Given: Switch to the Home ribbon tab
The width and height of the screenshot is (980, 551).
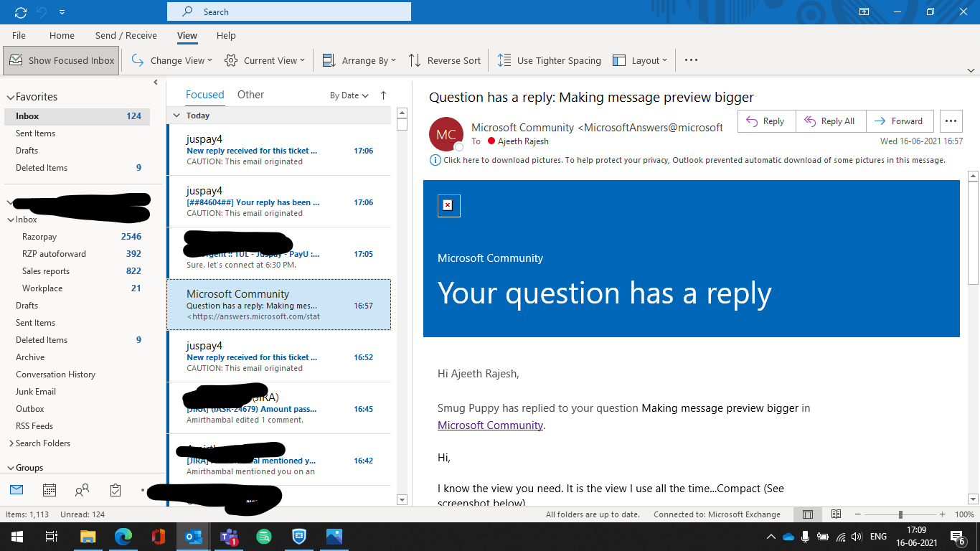Looking at the screenshot, I should (62, 35).
